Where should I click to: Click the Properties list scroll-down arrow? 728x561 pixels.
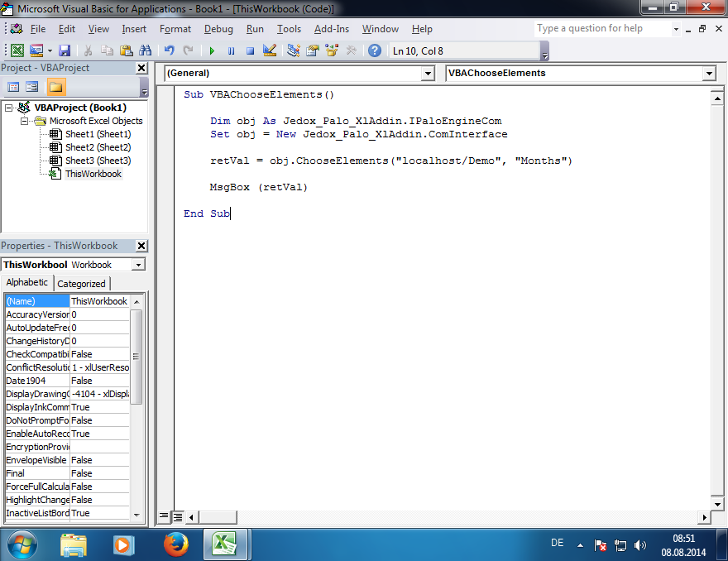click(x=136, y=515)
